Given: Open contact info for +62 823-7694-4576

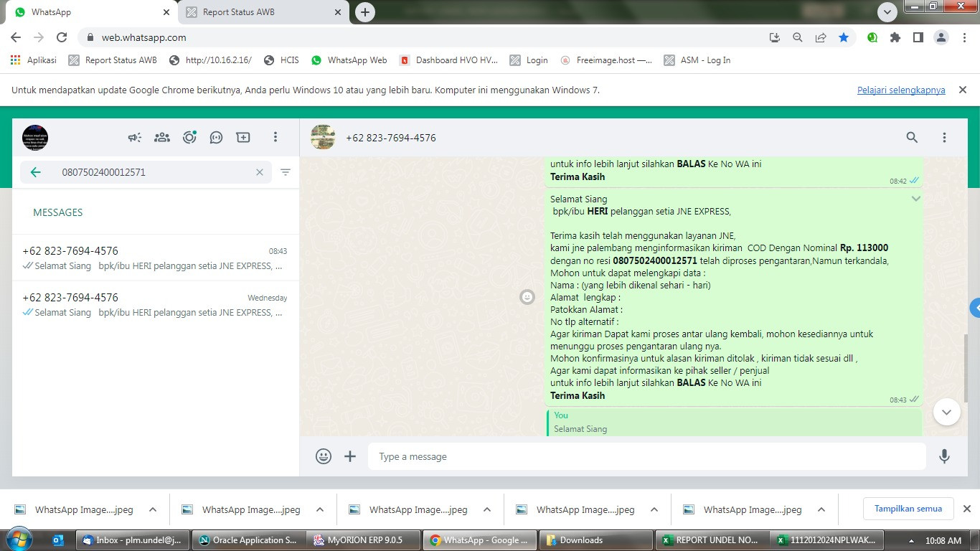Looking at the screenshot, I should [x=391, y=138].
